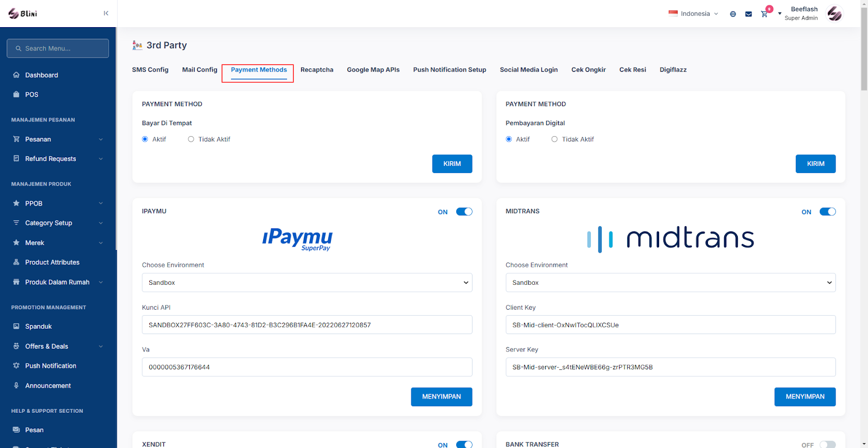Click the Refund Requests icon in sidebar
Image resolution: width=868 pixels, height=448 pixels.
click(x=16, y=159)
